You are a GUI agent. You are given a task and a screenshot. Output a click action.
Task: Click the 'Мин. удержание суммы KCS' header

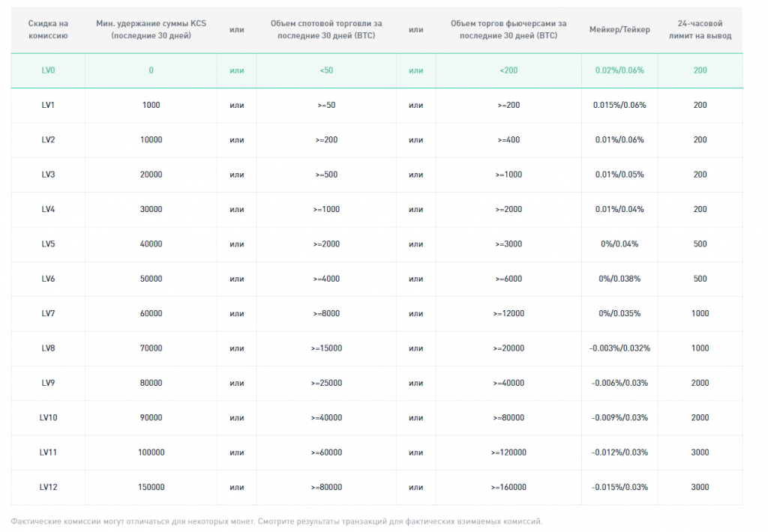tap(151, 29)
